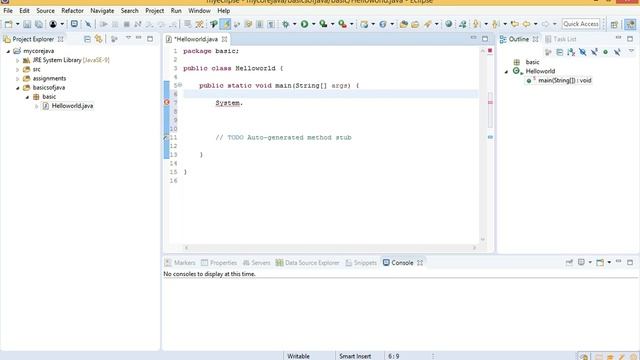Close the Helloworld.java editor tab
This screenshot has height=360, width=640.
(x=224, y=39)
